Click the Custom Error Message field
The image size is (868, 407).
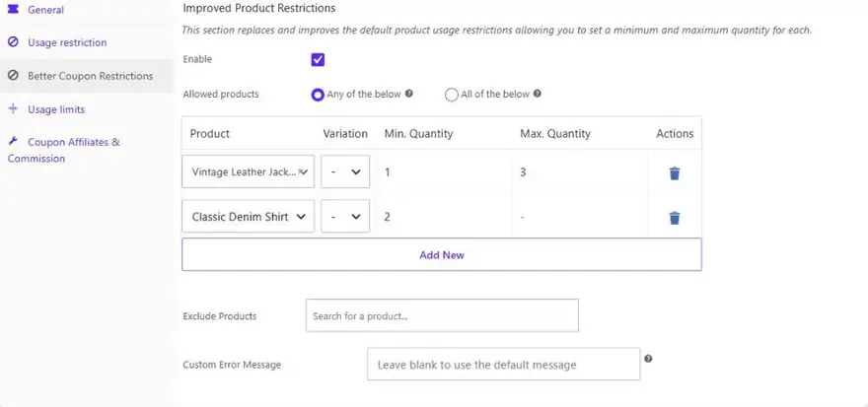click(x=504, y=364)
